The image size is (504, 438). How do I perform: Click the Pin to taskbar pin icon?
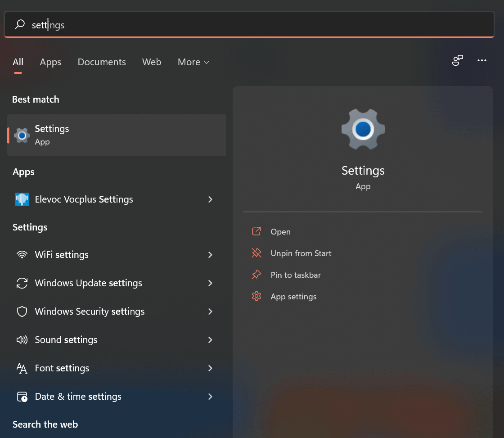point(256,275)
